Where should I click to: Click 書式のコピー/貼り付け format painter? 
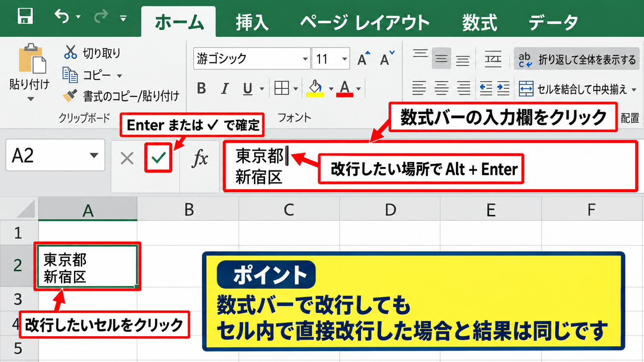pyautogui.click(x=121, y=96)
